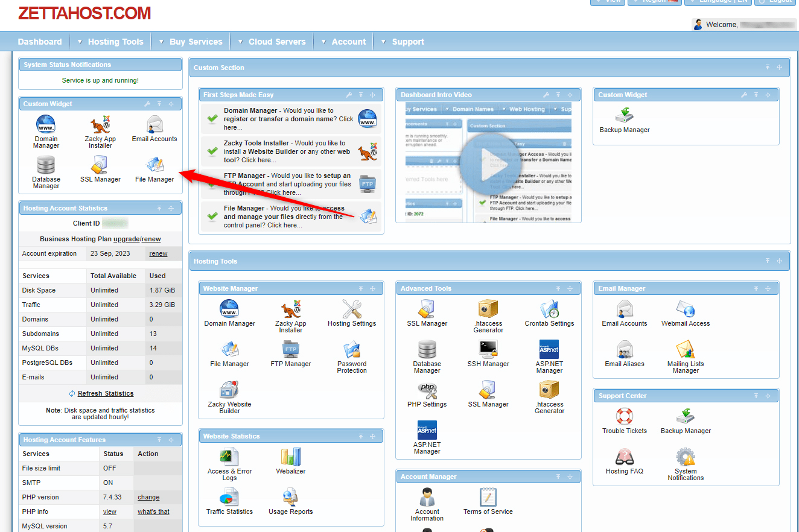799x532 pixels.
Task: Click the FTP Manager step in First Steps
Action: 291,184
